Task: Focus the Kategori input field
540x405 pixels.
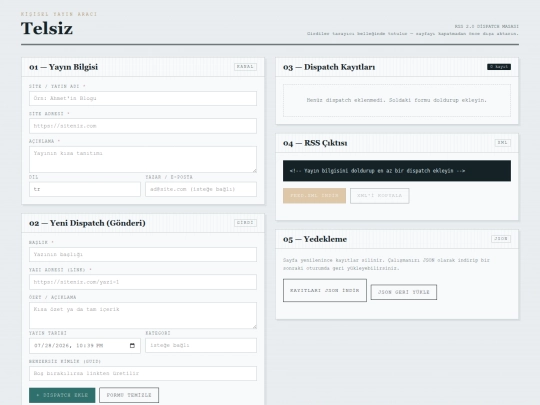Action: [x=201, y=345]
